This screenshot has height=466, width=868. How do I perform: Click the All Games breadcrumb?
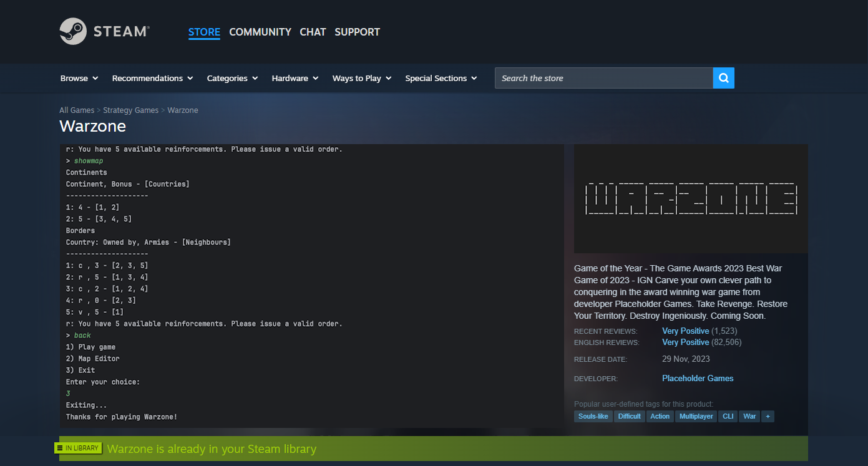(77, 110)
